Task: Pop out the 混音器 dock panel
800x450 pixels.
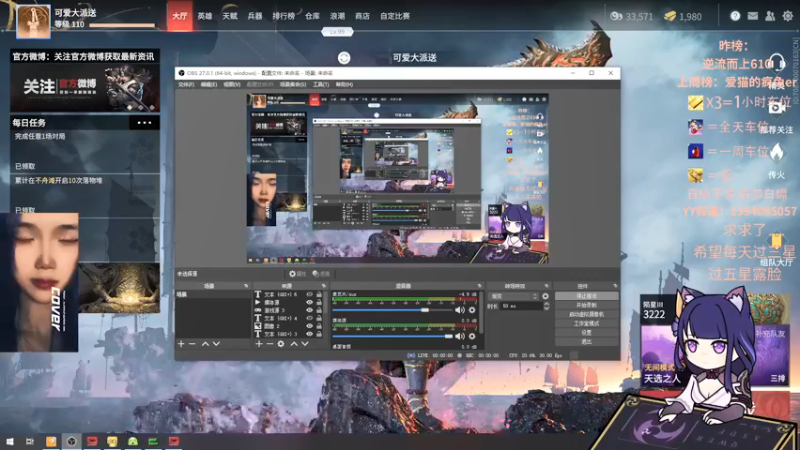Action: click(479, 286)
